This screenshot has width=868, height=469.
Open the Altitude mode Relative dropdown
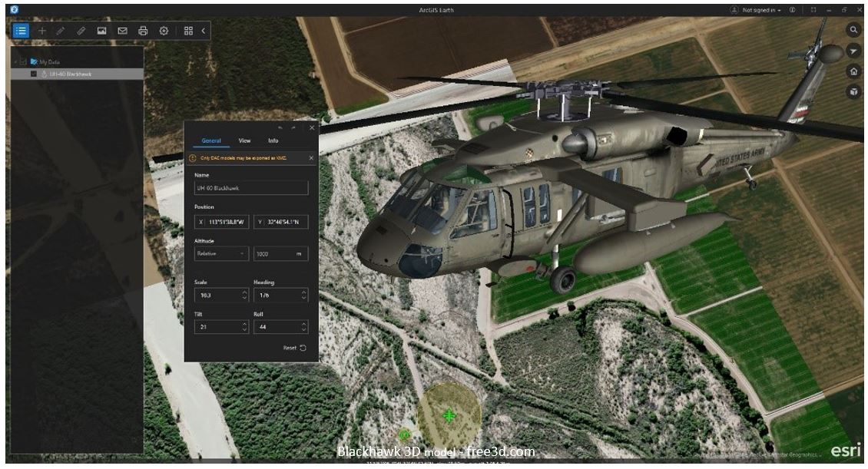[221, 254]
